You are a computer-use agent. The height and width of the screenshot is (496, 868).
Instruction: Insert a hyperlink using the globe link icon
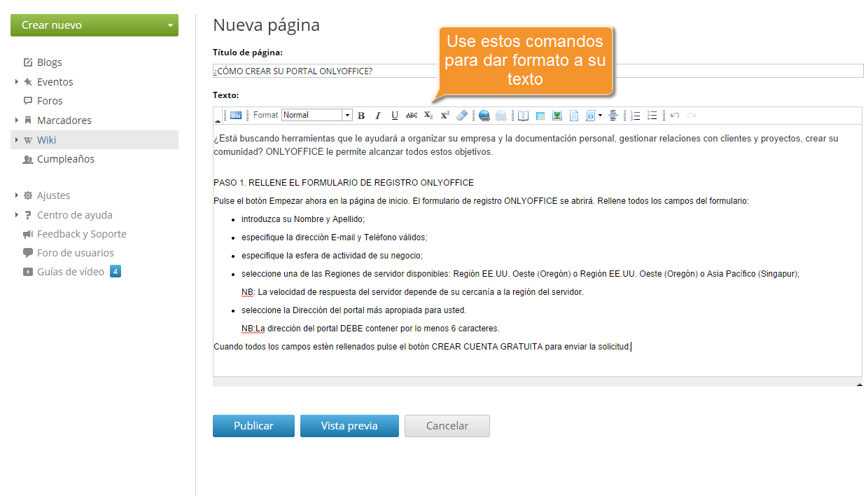click(x=484, y=116)
